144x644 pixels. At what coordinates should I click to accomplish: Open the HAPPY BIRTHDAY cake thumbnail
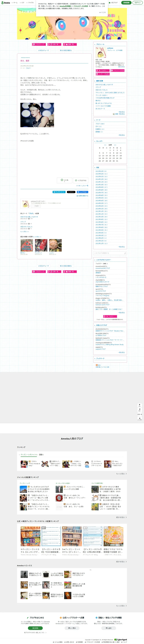[27, 245]
